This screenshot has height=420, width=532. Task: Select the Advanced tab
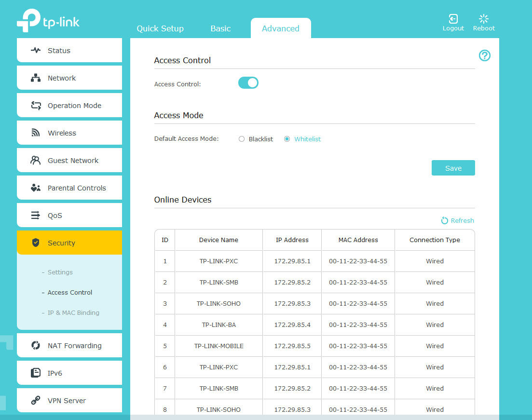(x=281, y=28)
